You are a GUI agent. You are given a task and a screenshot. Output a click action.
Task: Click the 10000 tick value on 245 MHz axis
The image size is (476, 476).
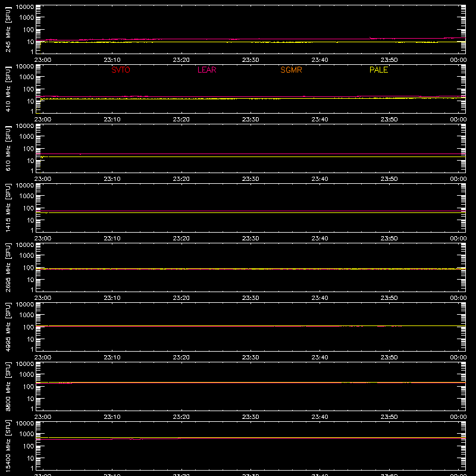pyautogui.click(x=25, y=7)
